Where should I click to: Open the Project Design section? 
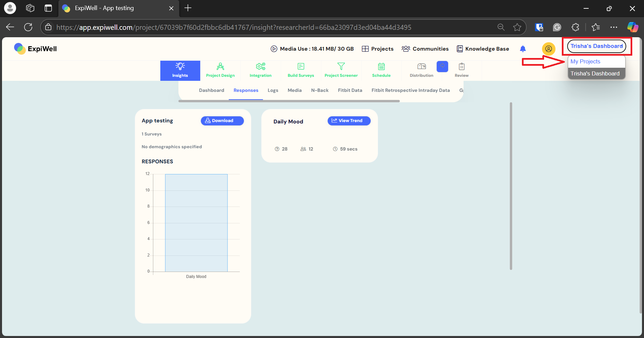click(x=220, y=70)
